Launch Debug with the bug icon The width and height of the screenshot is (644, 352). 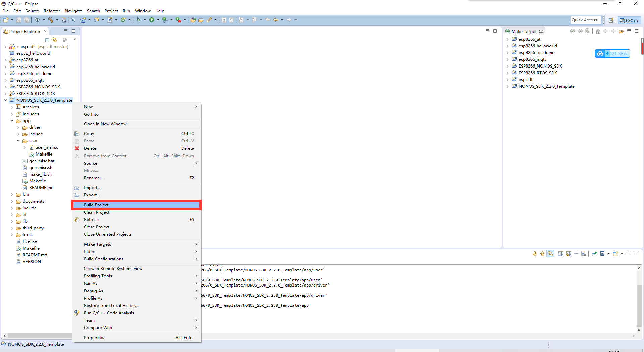click(138, 20)
